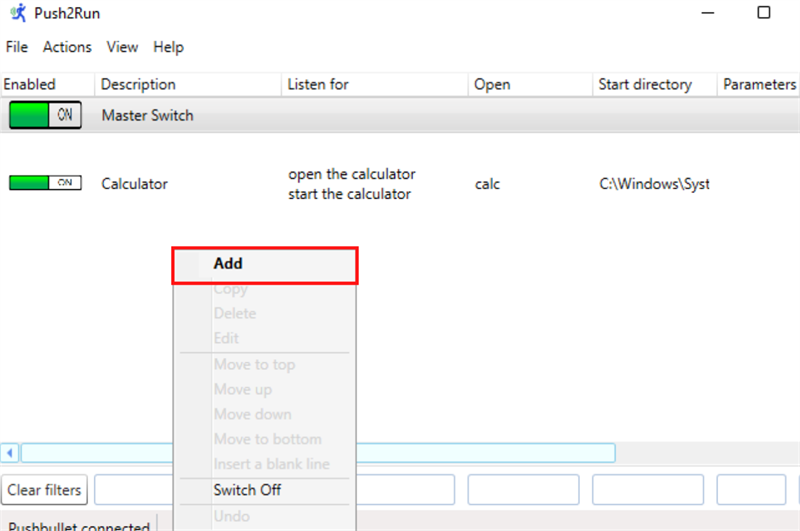Image resolution: width=800 pixels, height=531 pixels.
Task: Select Undo in the context menu
Action: click(265, 517)
